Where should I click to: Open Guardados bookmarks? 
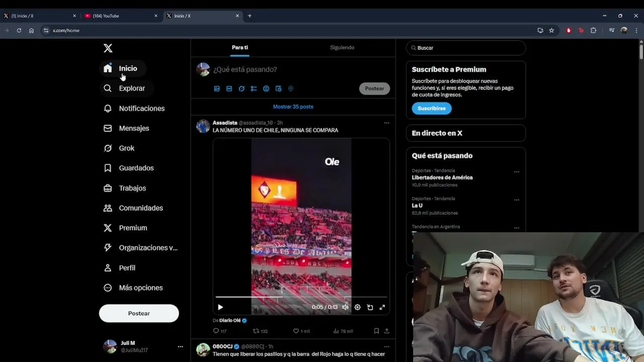coord(129,168)
